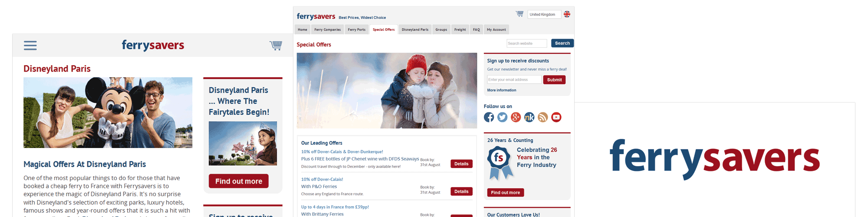Viewport: 868px width, 217px height.
Task: Open the YouTube social icon
Action: [x=556, y=117]
